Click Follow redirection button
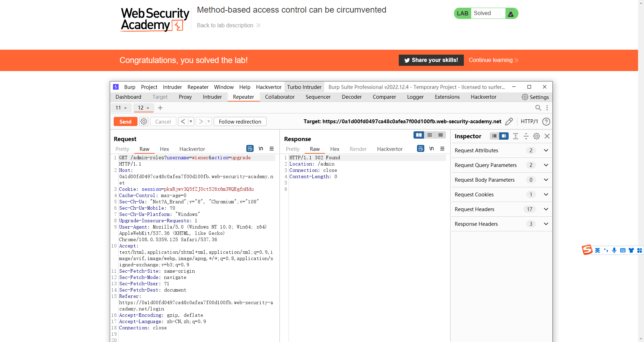The width and height of the screenshot is (644, 342). pos(240,121)
